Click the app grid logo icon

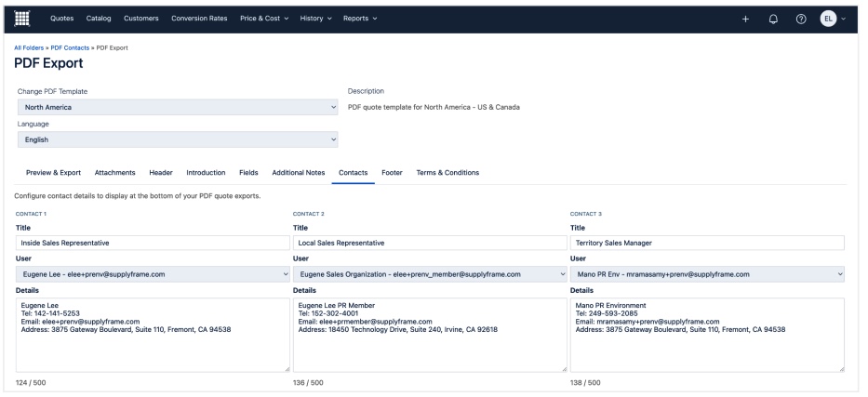(x=21, y=19)
